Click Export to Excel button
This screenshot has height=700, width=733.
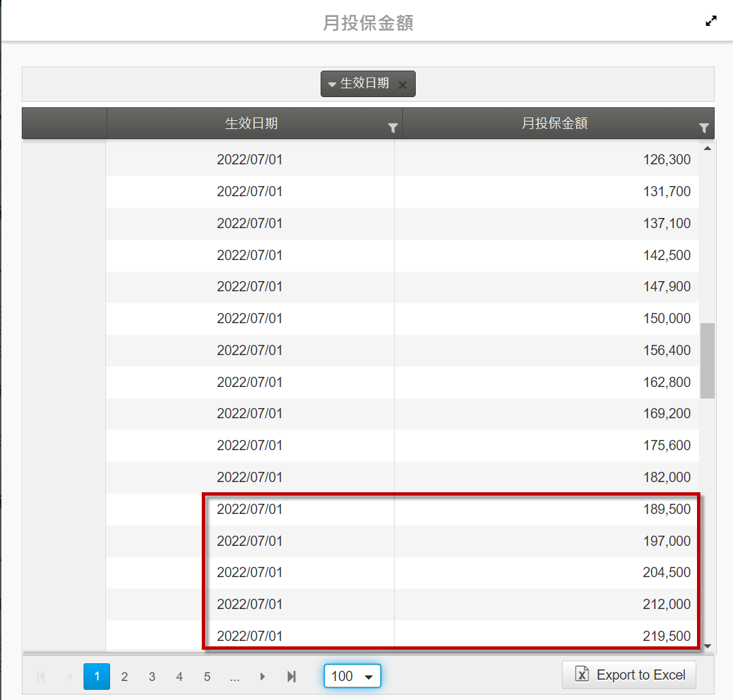point(629,675)
